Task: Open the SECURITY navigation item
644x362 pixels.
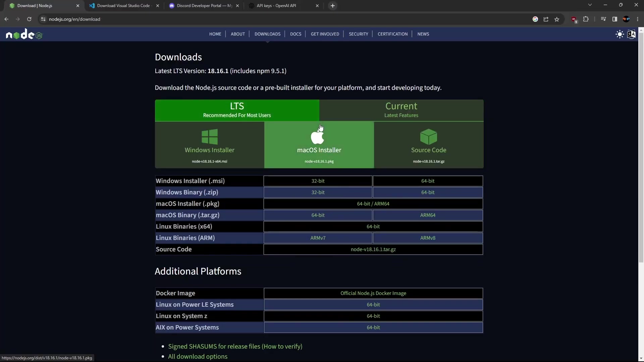Action: (358, 34)
